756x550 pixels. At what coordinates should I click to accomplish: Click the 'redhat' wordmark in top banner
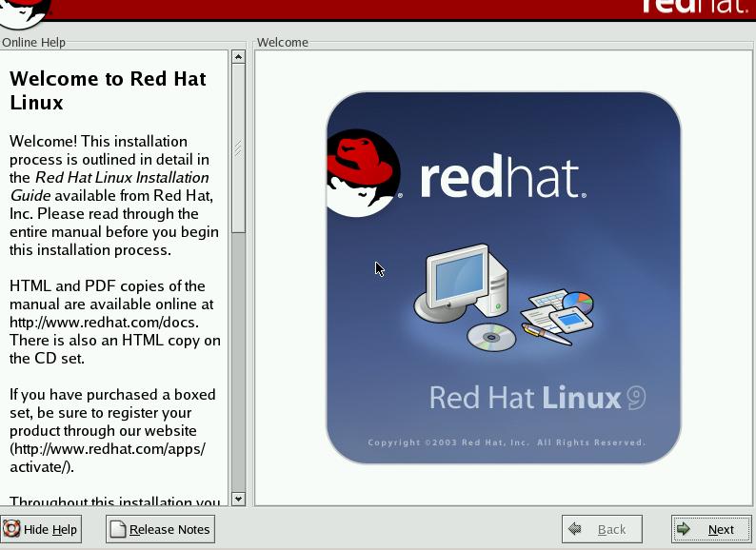pos(695,8)
